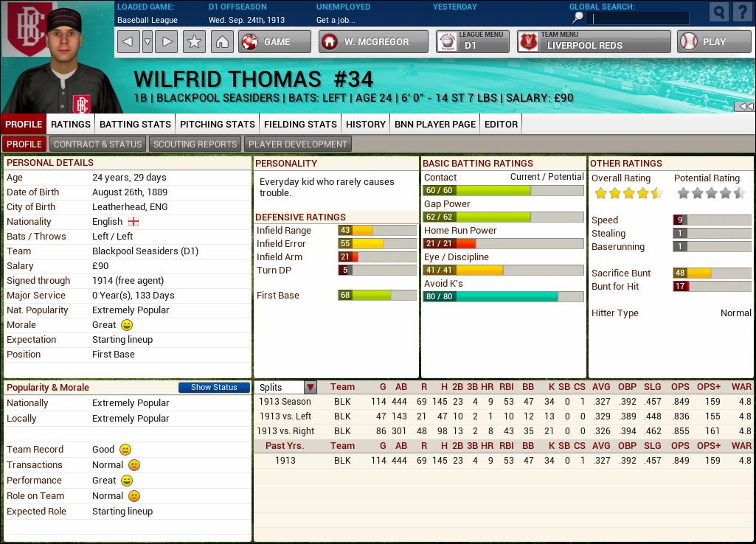This screenshot has height=544, width=756.
Task: Open the Splits dropdown arrow
Action: 311,387
